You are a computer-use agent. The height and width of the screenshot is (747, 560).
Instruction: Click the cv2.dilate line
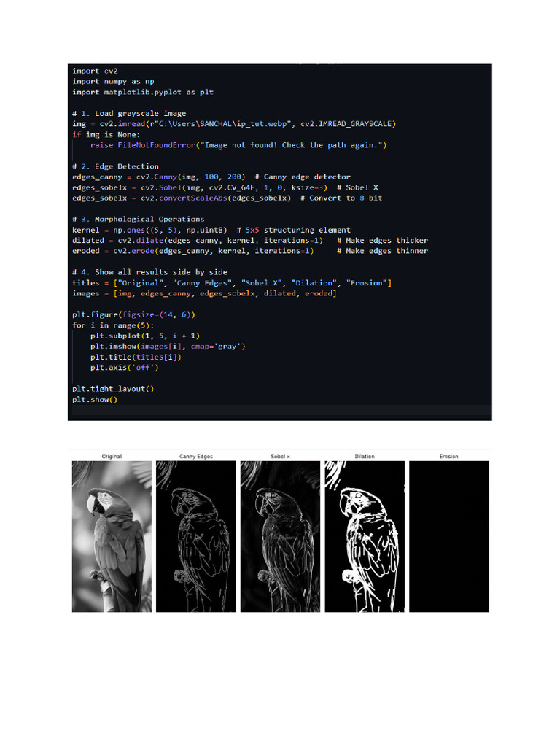coord(250,241)
